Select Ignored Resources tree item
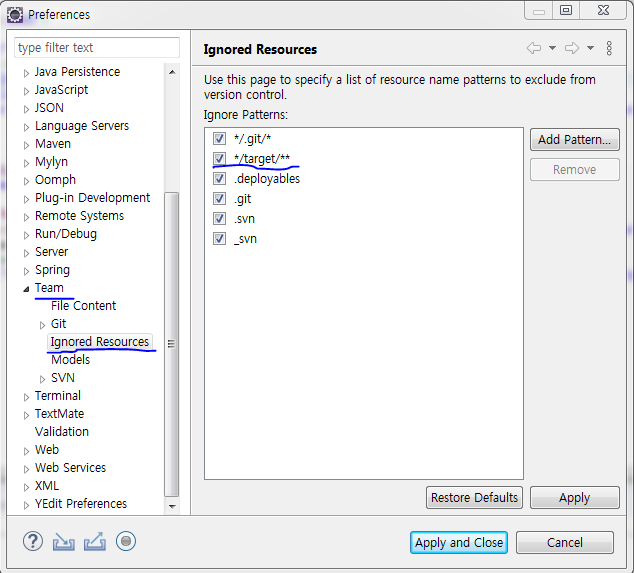Screen dimensions: 634x573 click(100, 342)
